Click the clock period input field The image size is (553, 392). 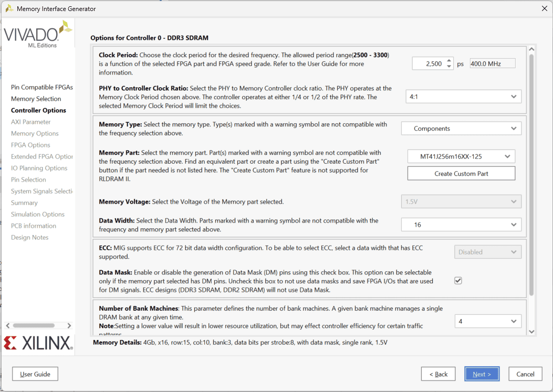click(427, 63)
